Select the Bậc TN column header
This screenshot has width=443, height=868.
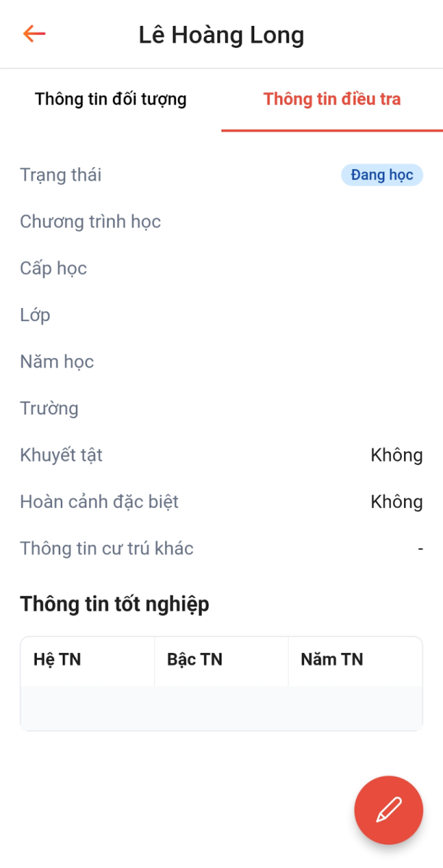coord(195,660)
